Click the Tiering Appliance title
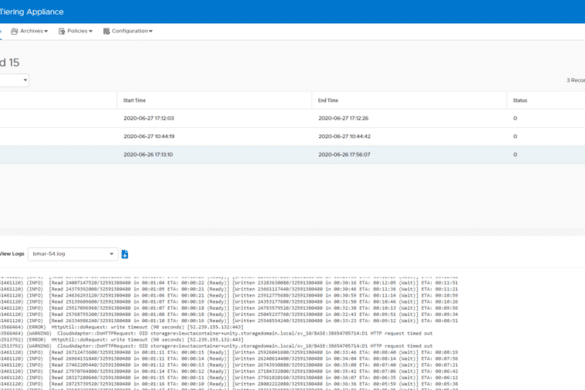The image size is (585, 390). click(32, 12)
